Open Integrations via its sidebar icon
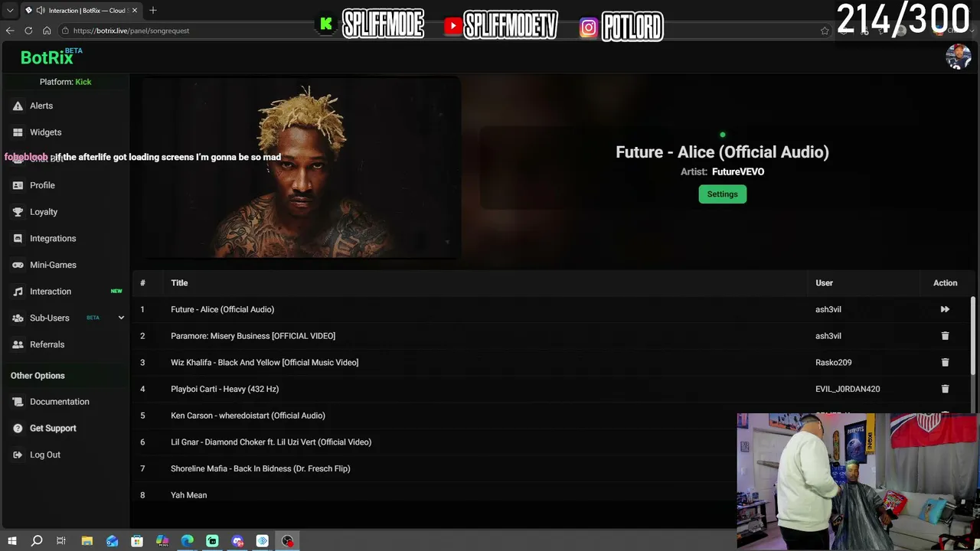This screenshot has width=980, height=551. [x=18, y=238]
